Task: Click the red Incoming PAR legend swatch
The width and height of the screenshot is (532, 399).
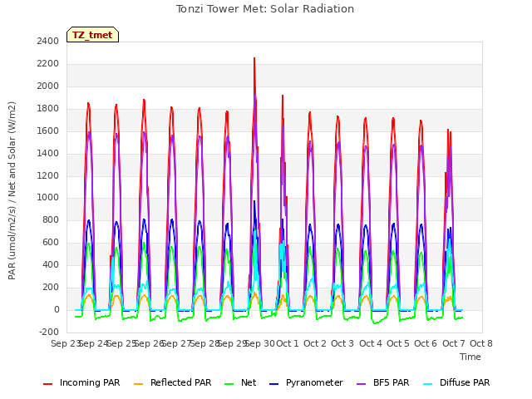Action: point(48,384)
